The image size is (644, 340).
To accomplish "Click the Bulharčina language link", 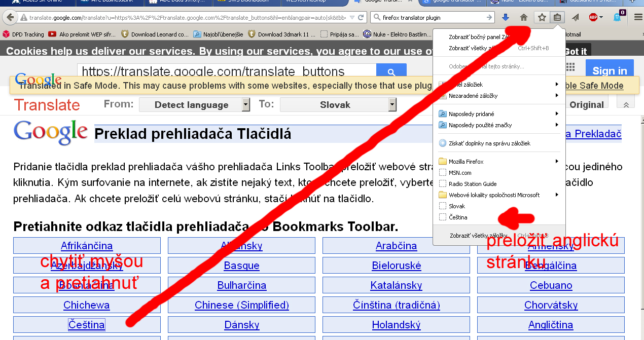I will pyautogui.click(x=241, y=285).
